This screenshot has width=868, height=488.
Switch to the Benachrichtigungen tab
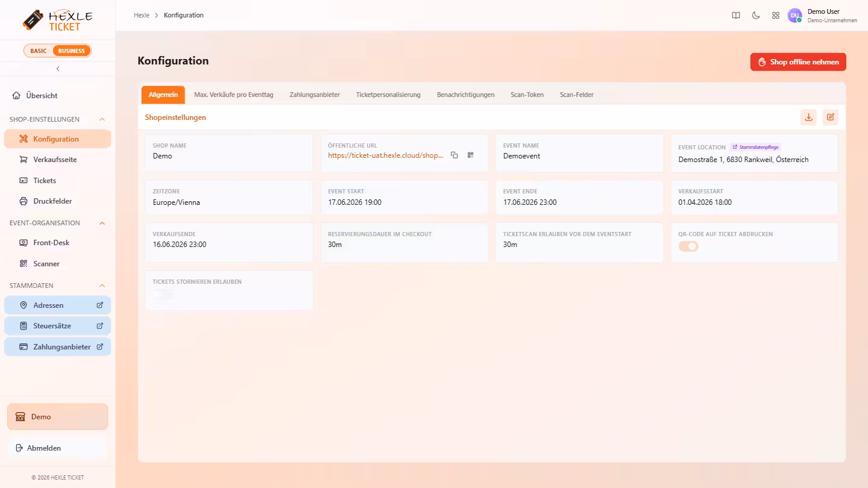click(x=466, y=95)
